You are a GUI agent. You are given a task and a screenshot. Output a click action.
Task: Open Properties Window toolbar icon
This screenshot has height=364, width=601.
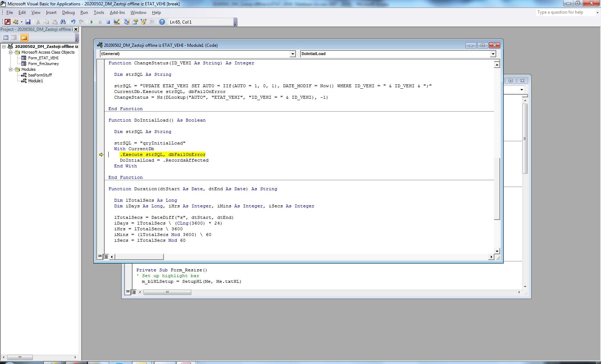135,22
